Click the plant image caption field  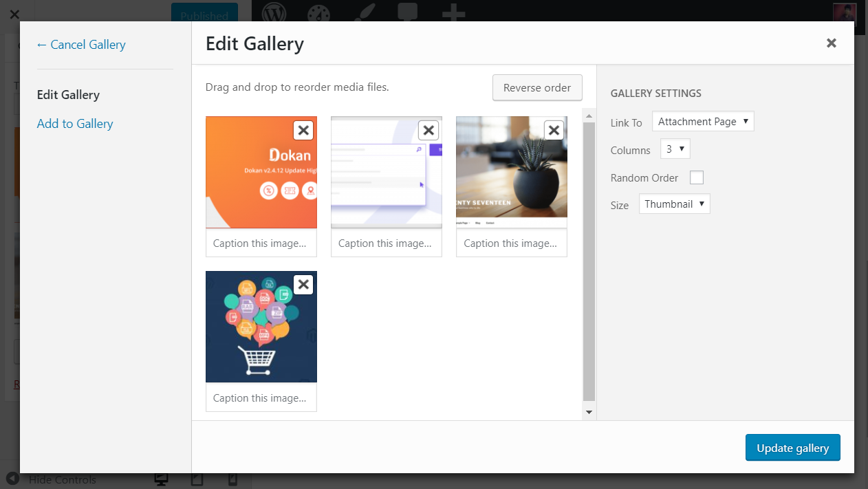click(512, 243)
